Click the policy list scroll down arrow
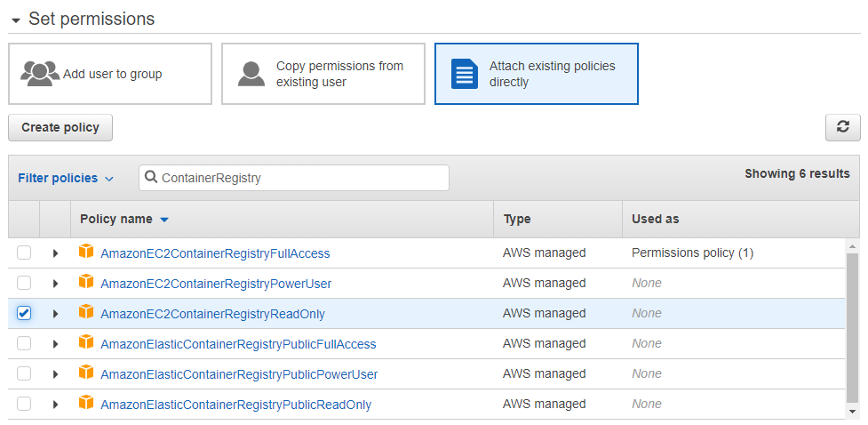The image size is (868, 425). click(x=853, y=411)
